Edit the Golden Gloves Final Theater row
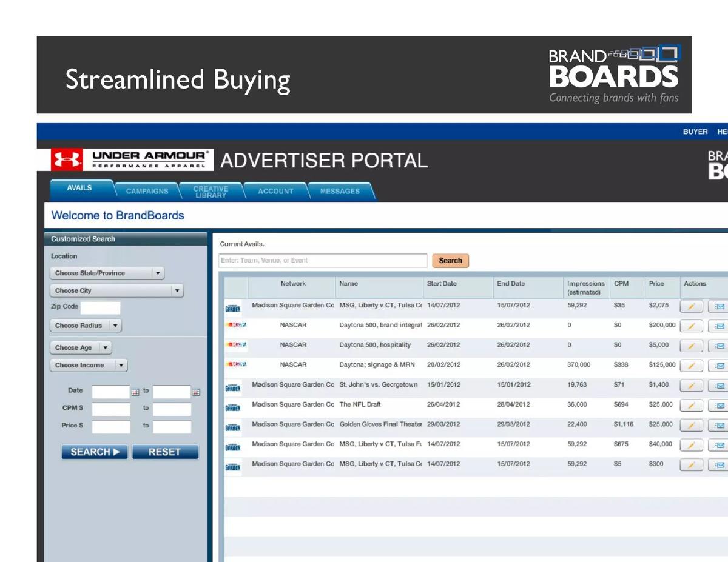728x562 pixels. [692, 426]
